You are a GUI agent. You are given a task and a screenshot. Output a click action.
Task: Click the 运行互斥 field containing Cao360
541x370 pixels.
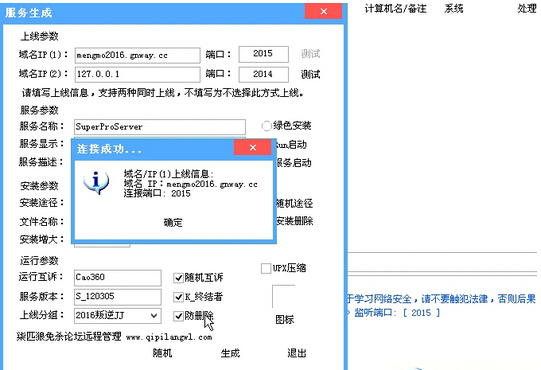pos(118,278)
